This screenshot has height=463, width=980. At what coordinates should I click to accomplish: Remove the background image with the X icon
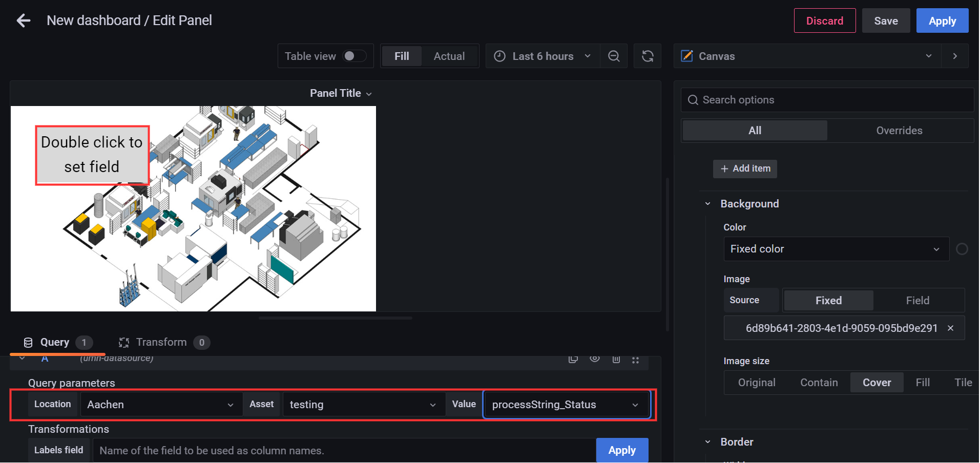[950, 328]
